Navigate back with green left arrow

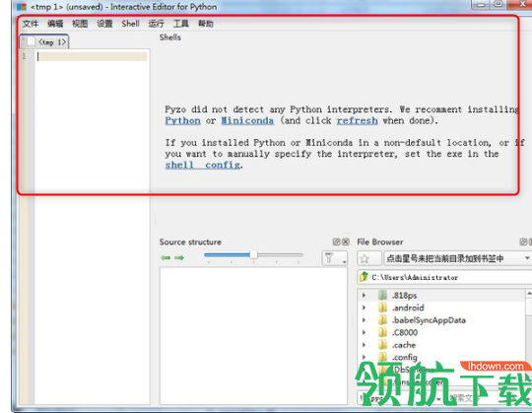(x=166, y=258)
